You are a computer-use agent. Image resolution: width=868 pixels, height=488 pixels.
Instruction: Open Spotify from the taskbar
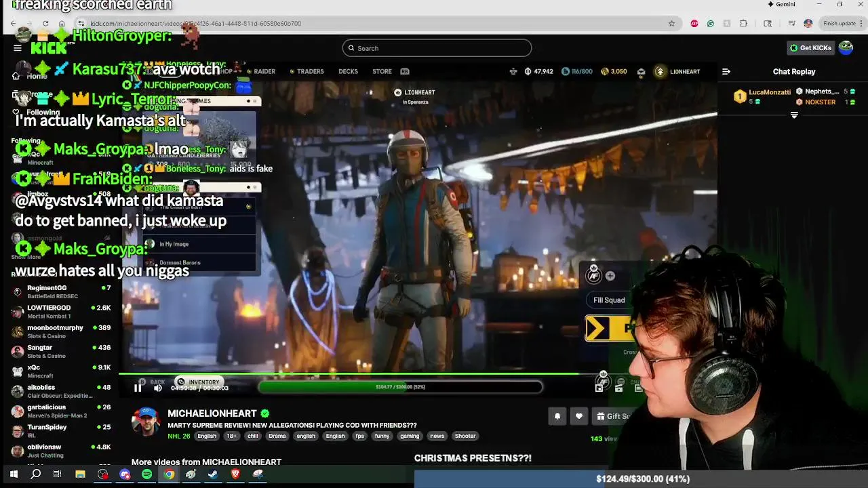(x=147, y=474)
